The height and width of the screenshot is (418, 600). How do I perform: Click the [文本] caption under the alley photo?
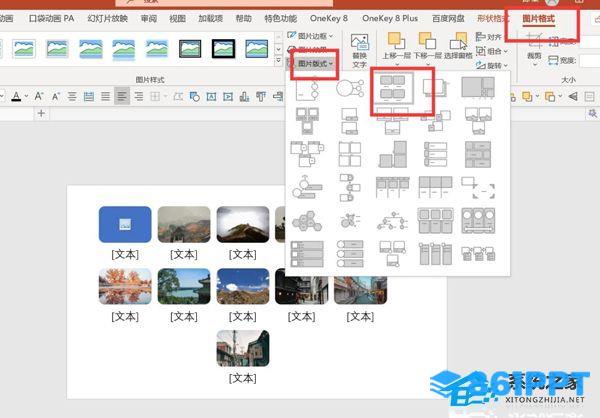pyautogui.click(x=243, y=378)
